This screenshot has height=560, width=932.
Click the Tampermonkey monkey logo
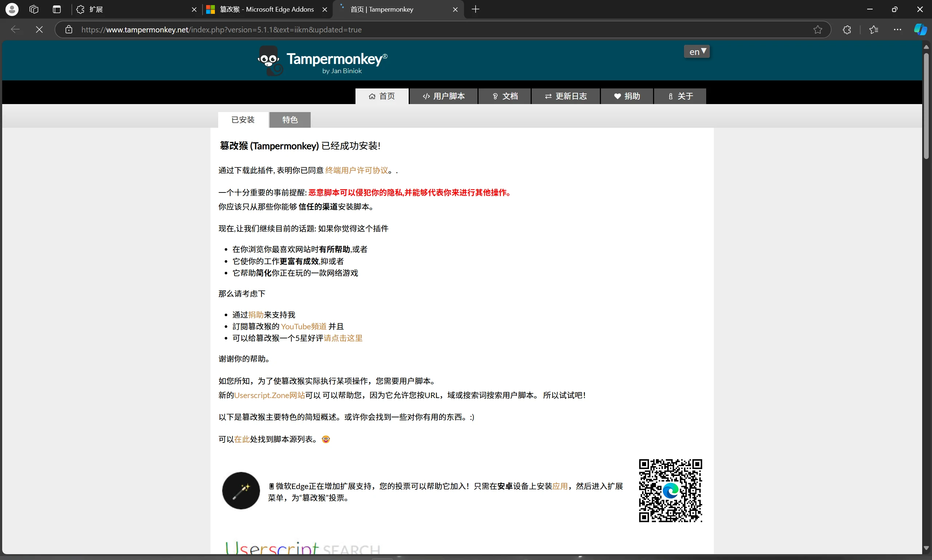(269, 60)
